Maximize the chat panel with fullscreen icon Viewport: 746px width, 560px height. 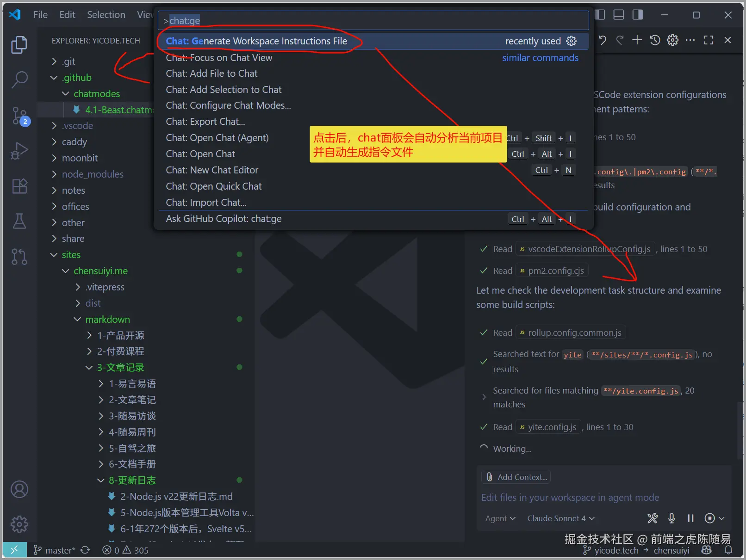pyautogui.click(x=709, y=40)
